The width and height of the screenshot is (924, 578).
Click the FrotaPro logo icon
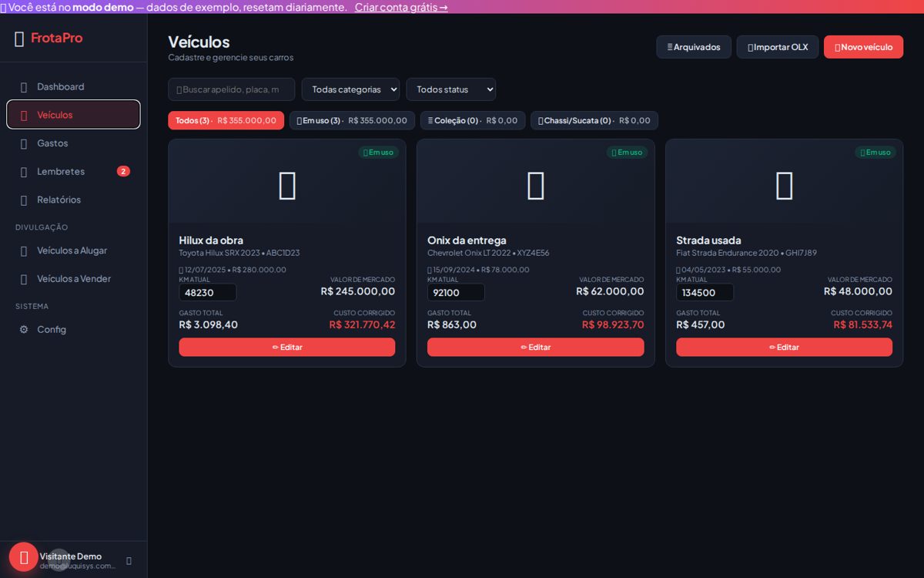coord(19,39)
